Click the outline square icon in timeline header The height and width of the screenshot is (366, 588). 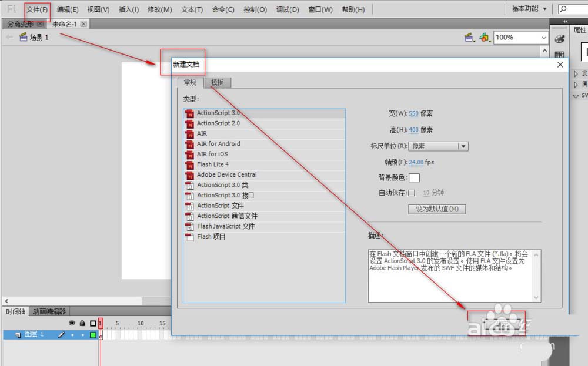pyautogui.click(x=93, y=323)
